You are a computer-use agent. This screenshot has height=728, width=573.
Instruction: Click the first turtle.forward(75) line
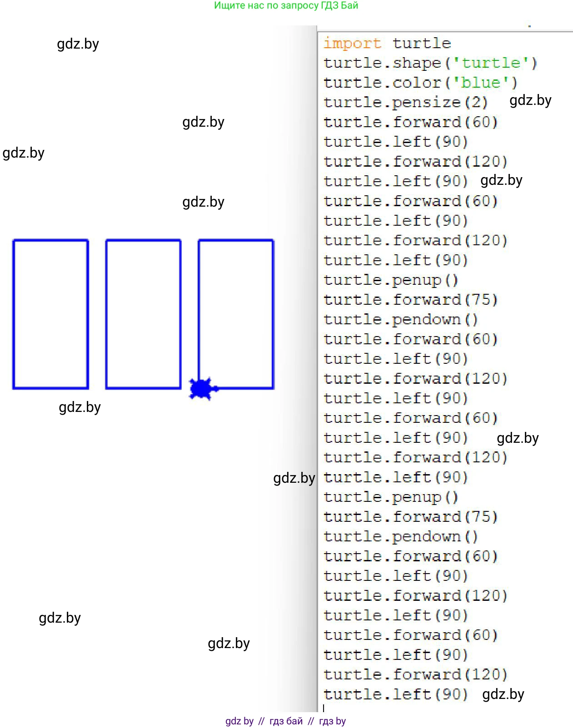410,300
